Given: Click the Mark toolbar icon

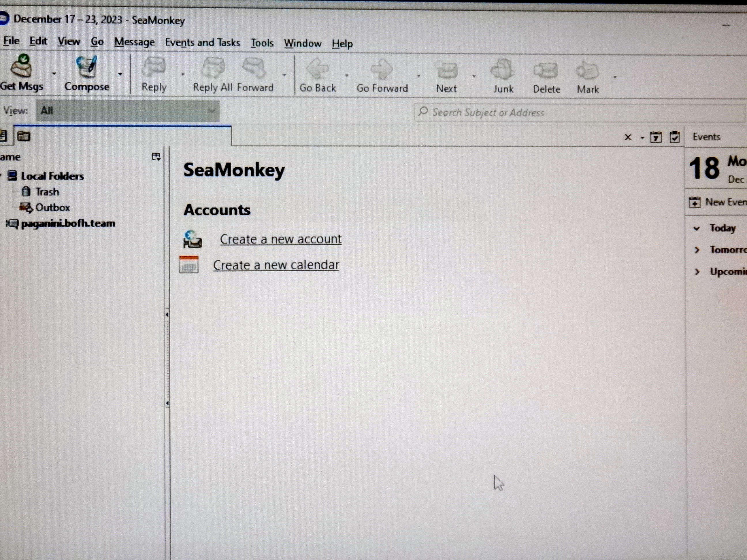Looking at the screenshot, I should coord(587,71).
